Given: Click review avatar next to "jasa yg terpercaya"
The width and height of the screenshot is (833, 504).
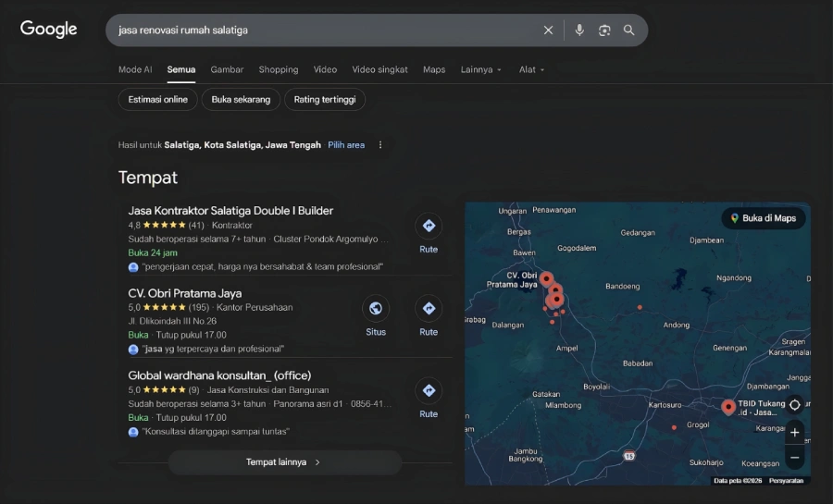Looking at the screenshot, I should (x=133, y=349).
